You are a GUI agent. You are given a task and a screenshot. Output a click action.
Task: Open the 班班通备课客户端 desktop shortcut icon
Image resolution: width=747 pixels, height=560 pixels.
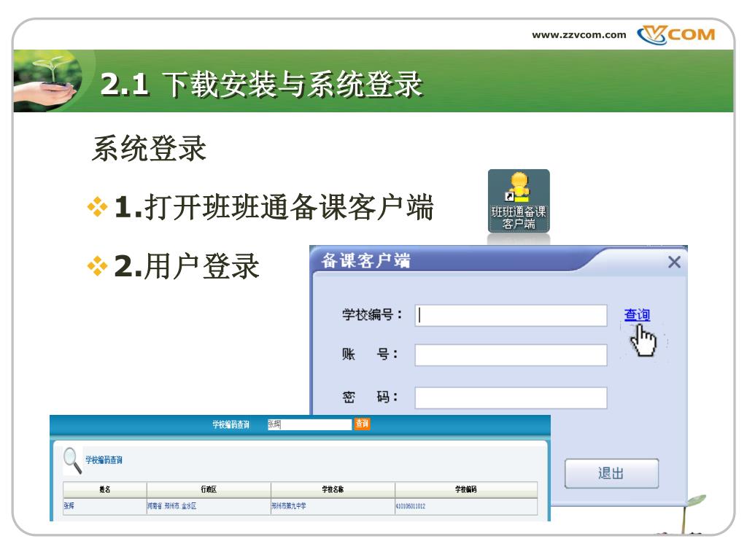click(x=519, y=201)
